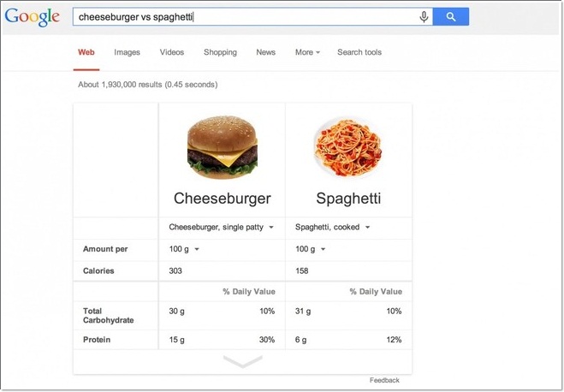The image size is (564, 392).
Task: Expand nutrition card with down chevron
Action: (x=243, y=361)
